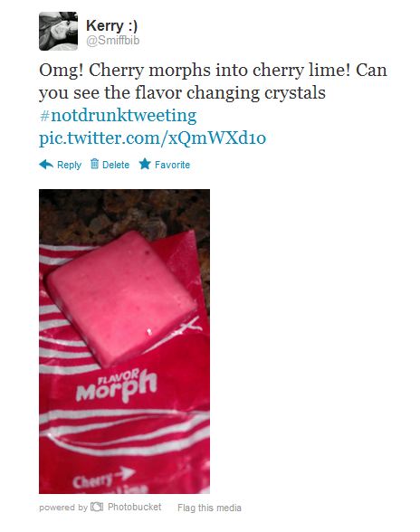Click the tweet text about cherry lime
The image size is (420, 532).
213,81
